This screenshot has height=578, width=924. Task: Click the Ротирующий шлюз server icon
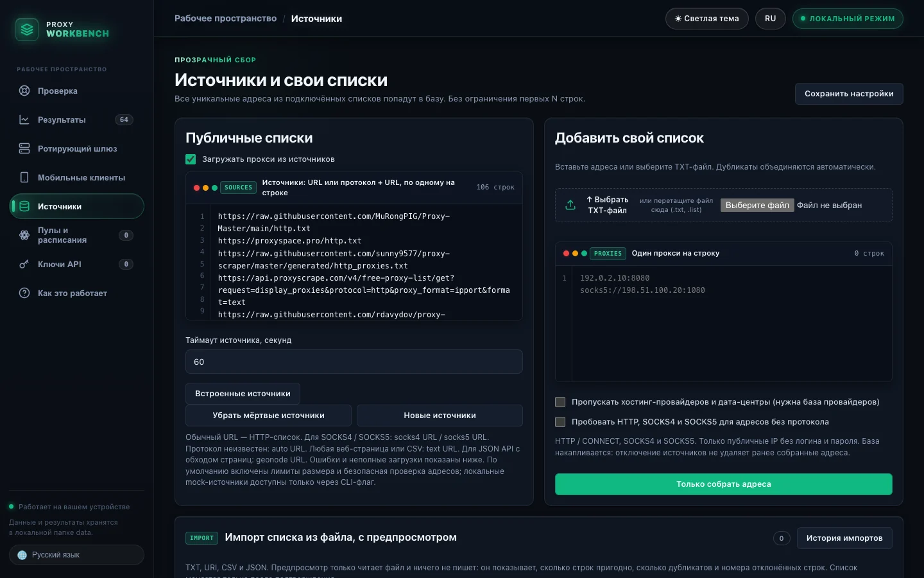tap(24, 148)
